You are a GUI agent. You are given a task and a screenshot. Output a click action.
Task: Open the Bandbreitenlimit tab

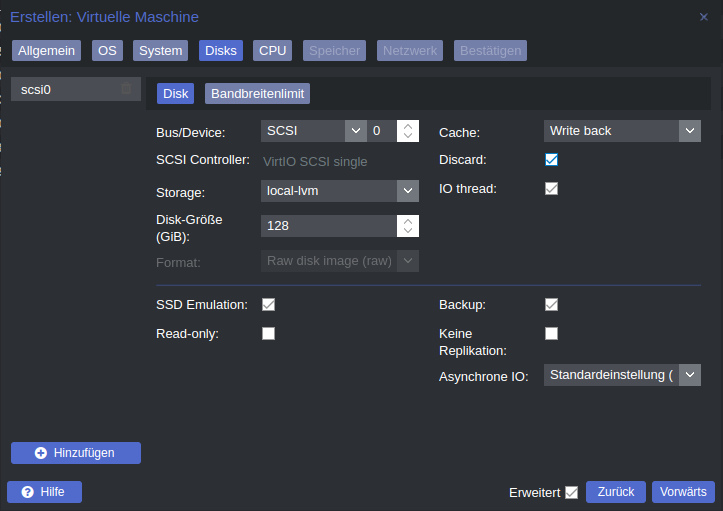(x=257, y=94)
